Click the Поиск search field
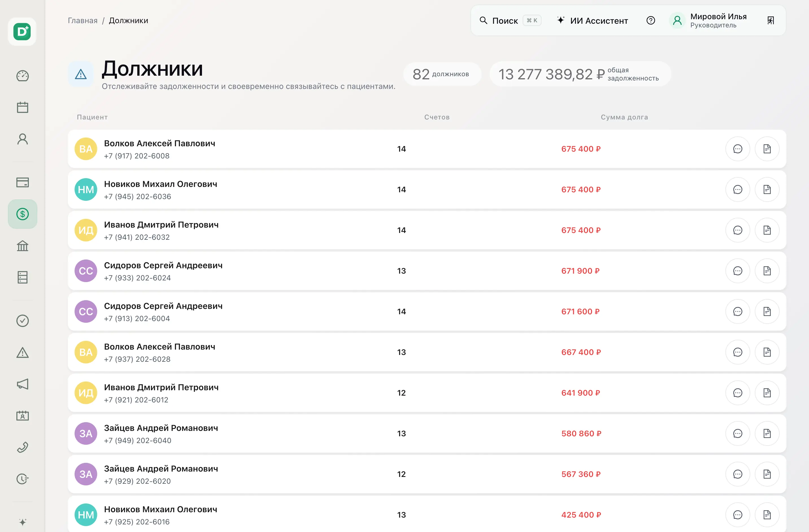This screenshot has height=532, width=809. [510, 20]
